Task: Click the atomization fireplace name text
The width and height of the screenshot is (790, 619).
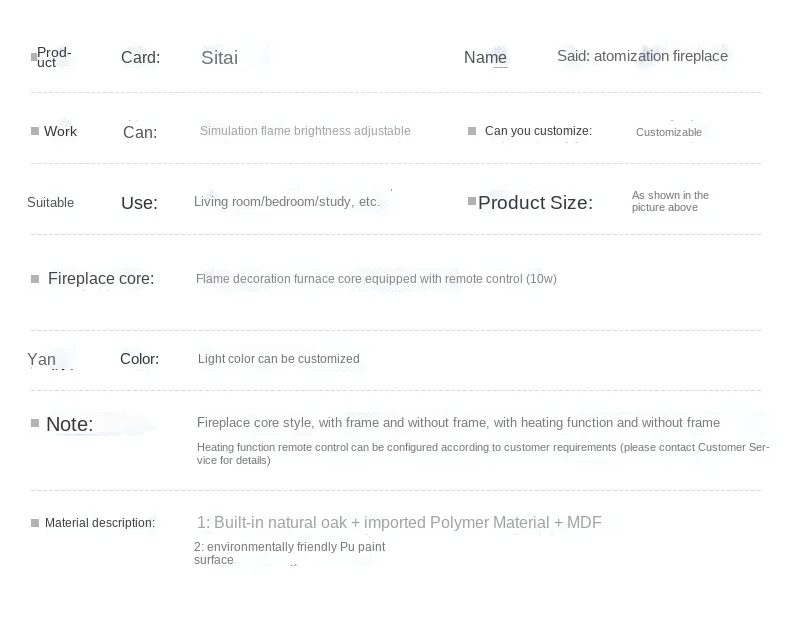Action: pos(642,56)
